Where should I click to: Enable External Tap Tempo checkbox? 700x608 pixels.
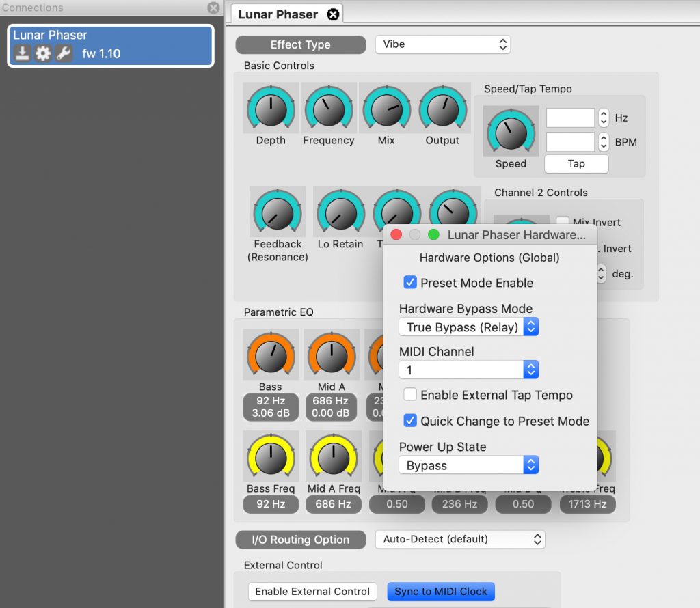[x=410, y=395]
